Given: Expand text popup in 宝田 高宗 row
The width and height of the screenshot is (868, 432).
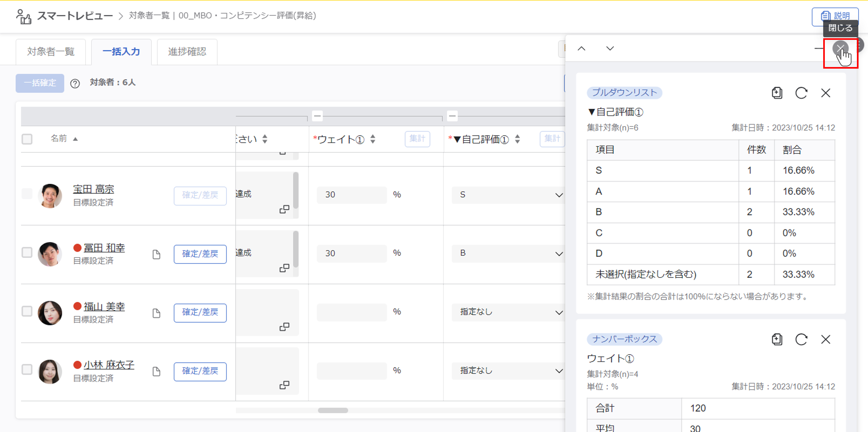Looking at the screenshot, I should [x=284, y=209].
